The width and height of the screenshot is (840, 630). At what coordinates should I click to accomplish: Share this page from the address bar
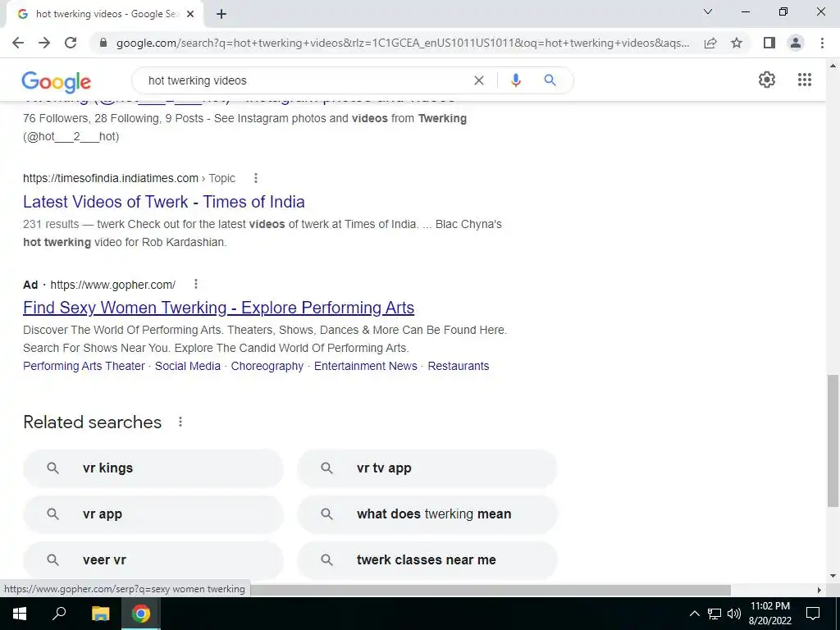(710, 43)
